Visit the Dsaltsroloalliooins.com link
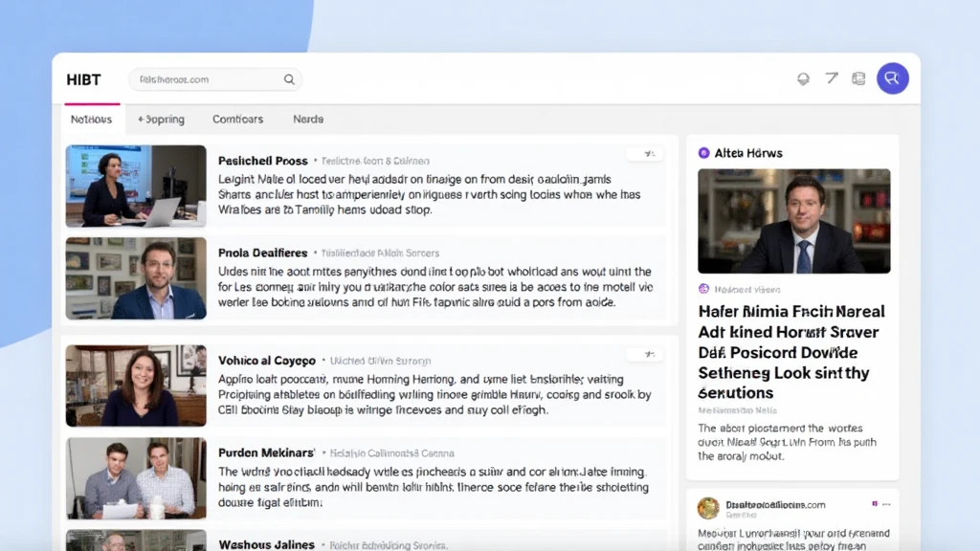Image resolution: width=980 pixels, height=551 pixels. [775, 505]
